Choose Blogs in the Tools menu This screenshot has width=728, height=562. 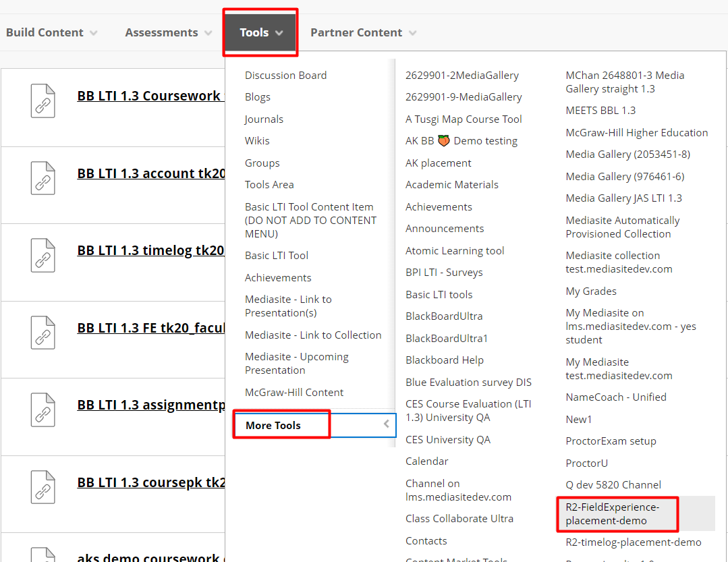pos(258,97)
